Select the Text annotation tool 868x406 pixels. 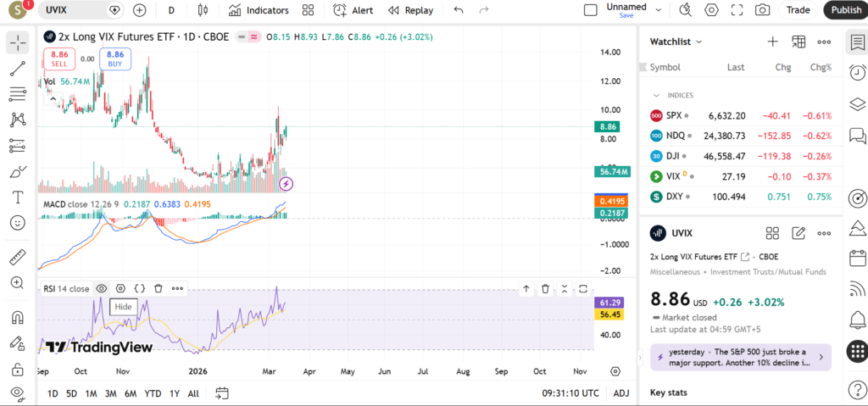(17, 197)
